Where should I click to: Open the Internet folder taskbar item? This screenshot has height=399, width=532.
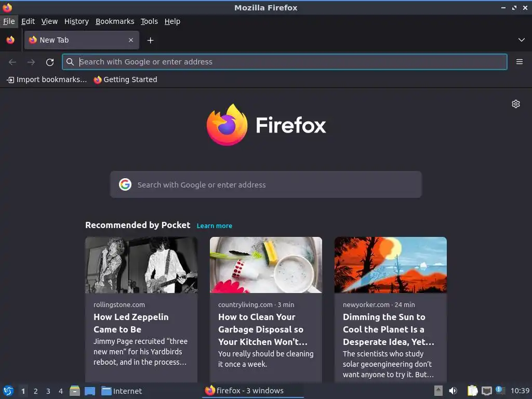pyautogui.click(x=122, y=391)
